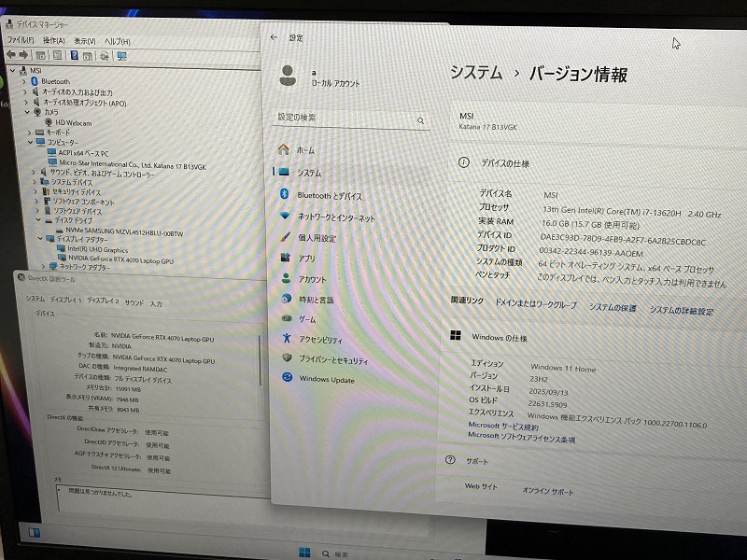Expand Bluetooth node in Device Manager
Image resolution: width=747 pixels, height=560 pixels.
[24, 81]
